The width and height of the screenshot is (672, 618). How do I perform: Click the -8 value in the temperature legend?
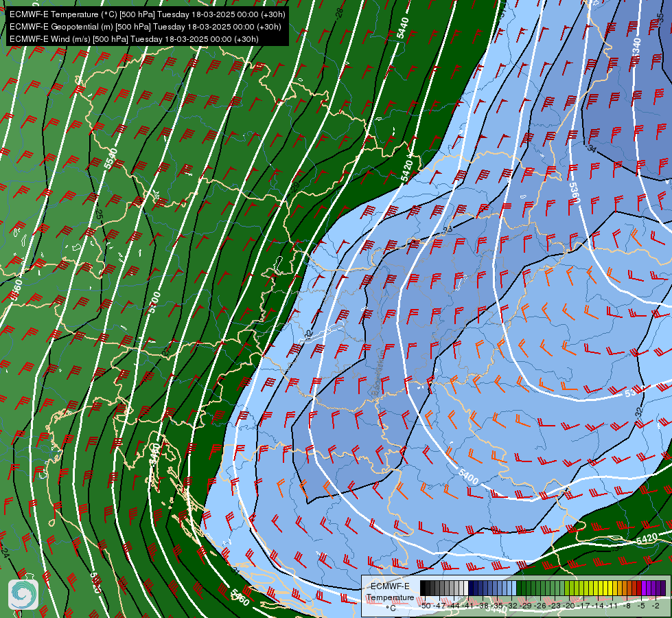(627, 606)
